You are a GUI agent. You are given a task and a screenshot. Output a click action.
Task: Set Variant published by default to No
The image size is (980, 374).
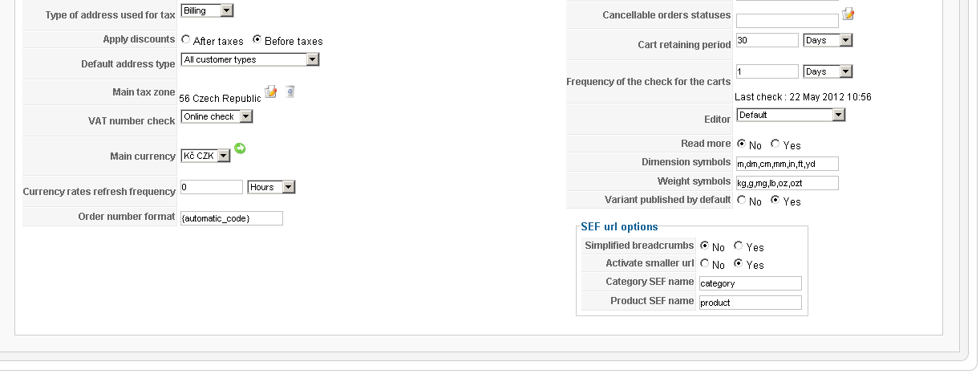pos(741,200)
